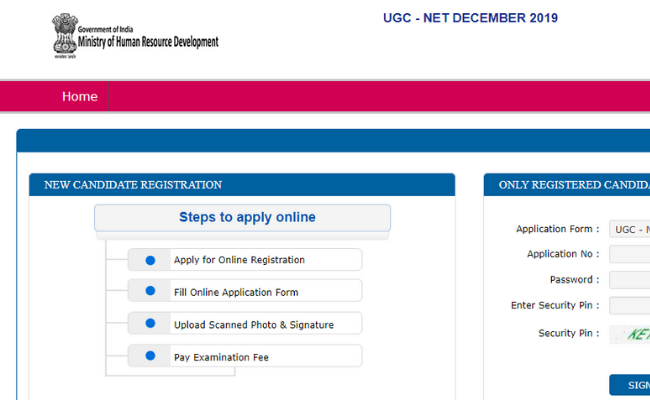Screen dimensions: 650x400
Task: Click the blue bullet beside Apply for Online Registration
Action: [x=150, y=260]
